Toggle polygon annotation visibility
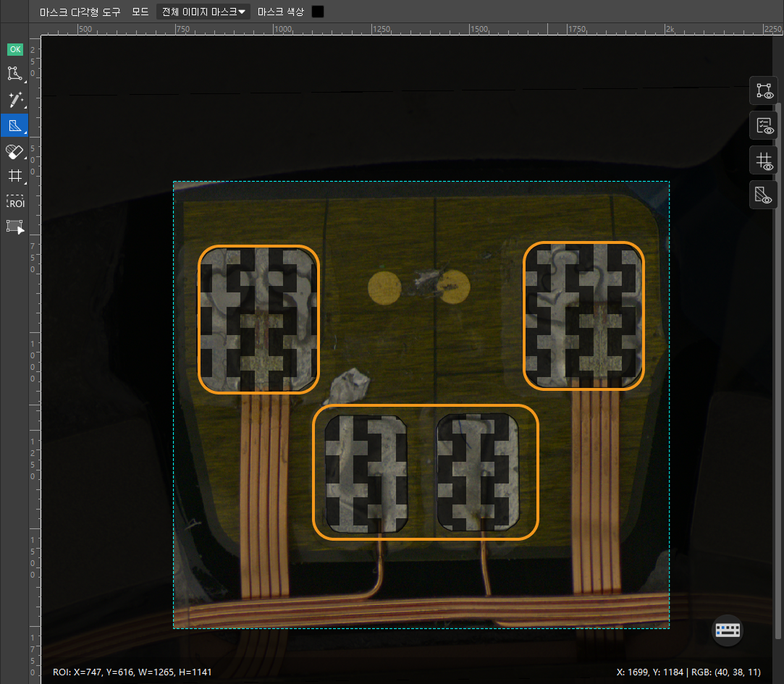Image resolution: width=784 pixels, height=684 pixels. click(x=764, y=90)
